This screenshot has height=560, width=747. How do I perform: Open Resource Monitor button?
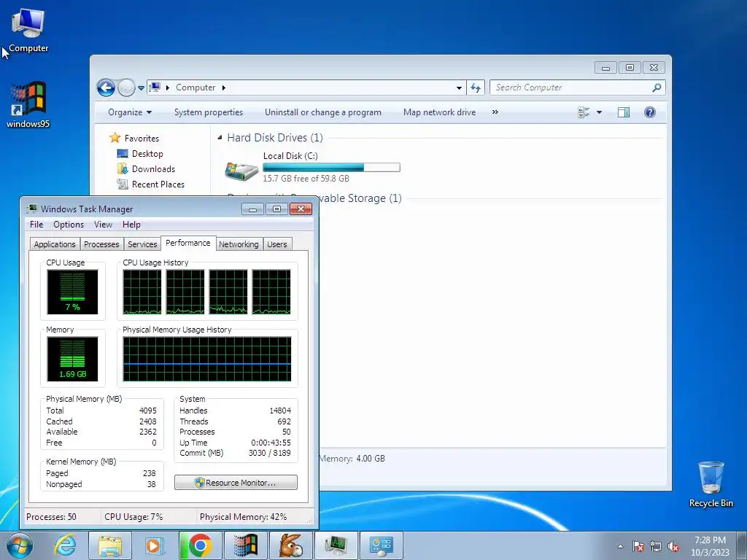point(236,483)
